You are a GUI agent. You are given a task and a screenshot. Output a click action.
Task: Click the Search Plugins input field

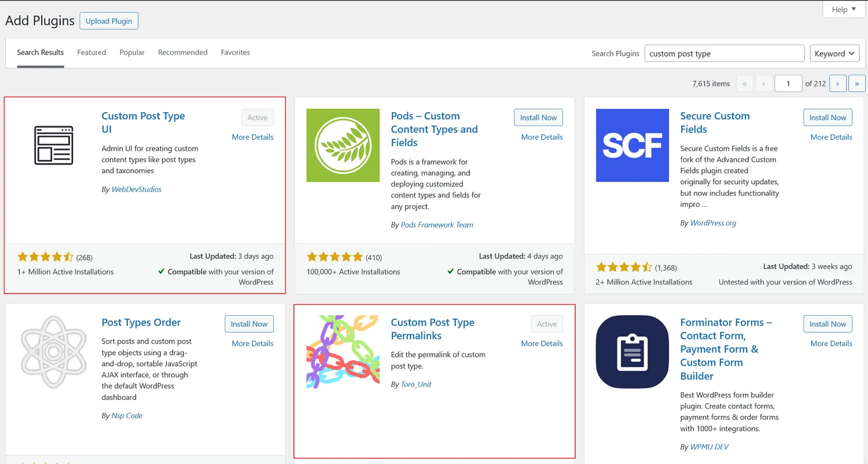click(724, 53)
